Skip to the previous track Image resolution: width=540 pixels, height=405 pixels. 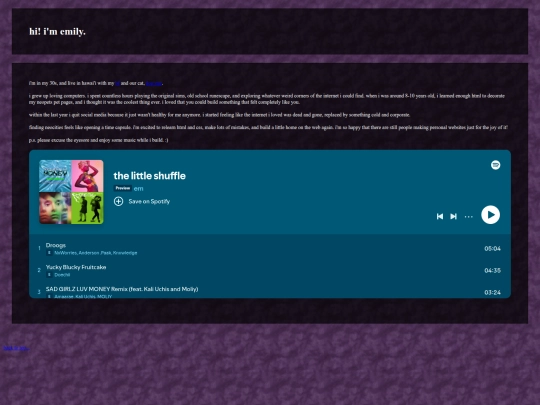[x=440, y=216]
